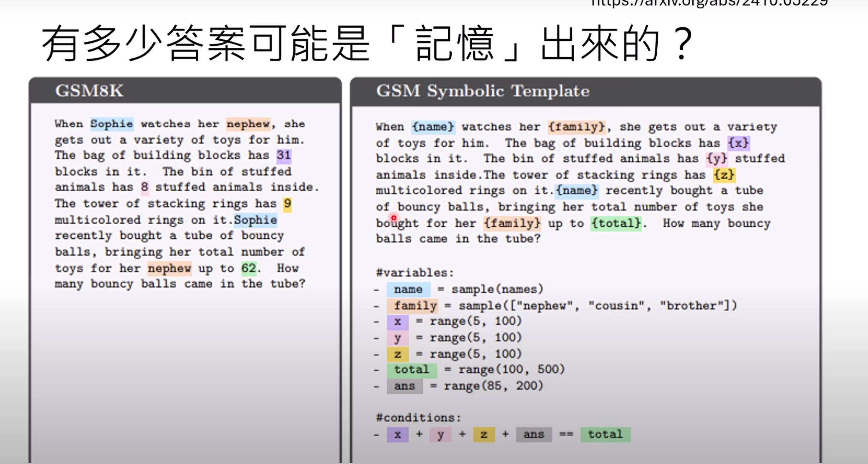Click the pink y label in variables list
Screen dimensions: 868x464
pos(398,338)
